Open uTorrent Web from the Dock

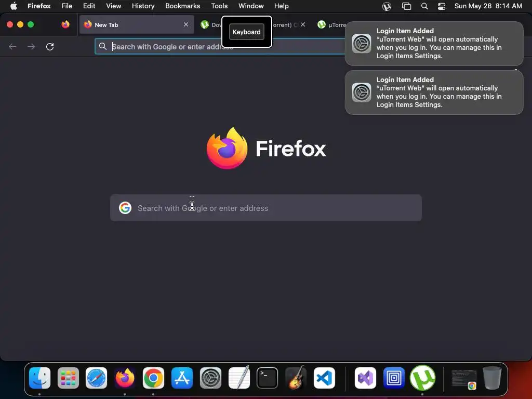coord(422,378)
